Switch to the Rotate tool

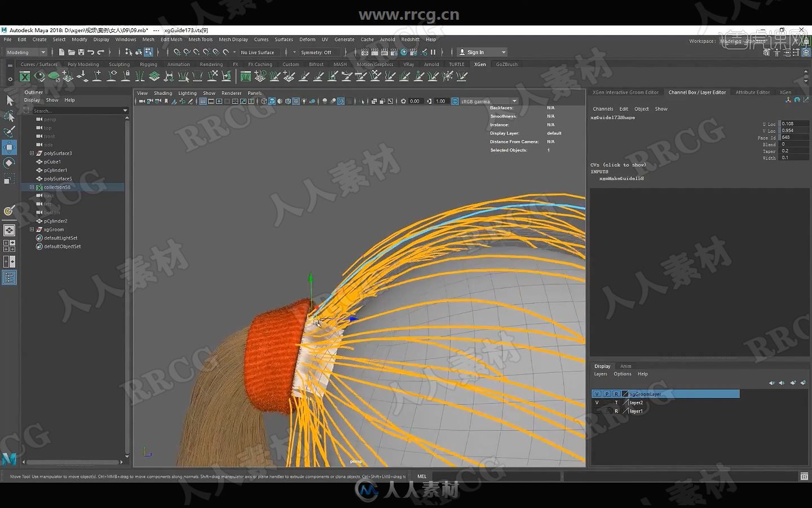[10, 163]
